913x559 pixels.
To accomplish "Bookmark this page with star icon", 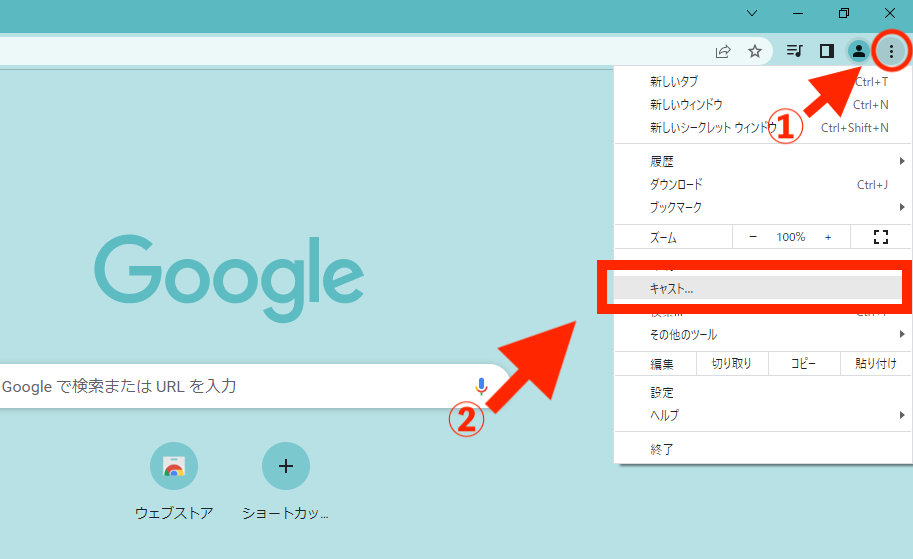I will pyautogui.click(x=755, y=51).
